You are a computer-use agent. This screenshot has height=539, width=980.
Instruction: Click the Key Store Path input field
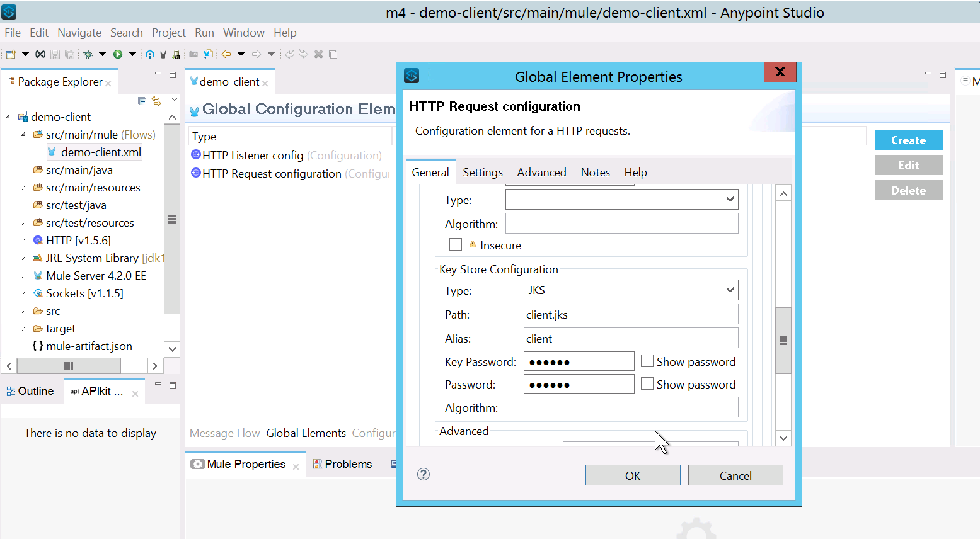pos(631,314)
